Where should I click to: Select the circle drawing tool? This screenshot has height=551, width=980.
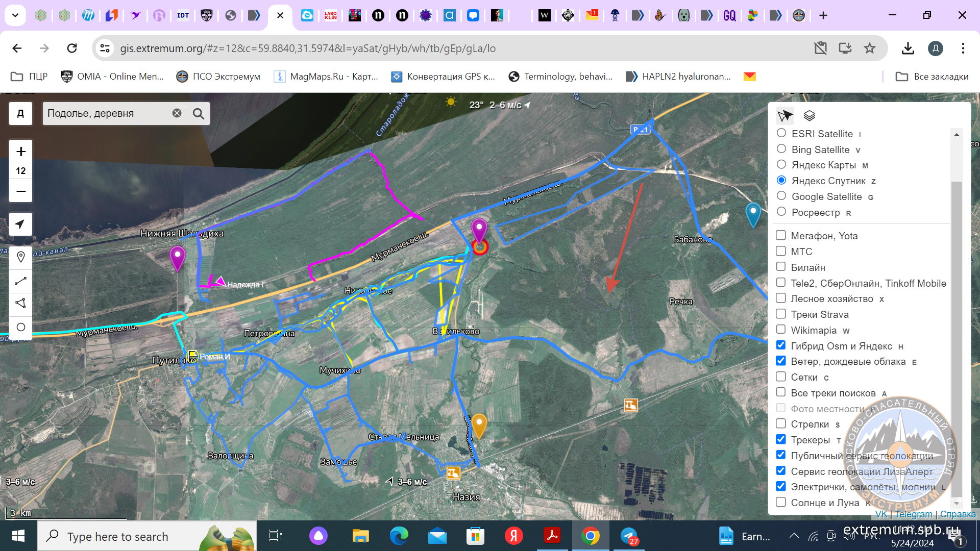pyautogui.click(x=20, y=327)
